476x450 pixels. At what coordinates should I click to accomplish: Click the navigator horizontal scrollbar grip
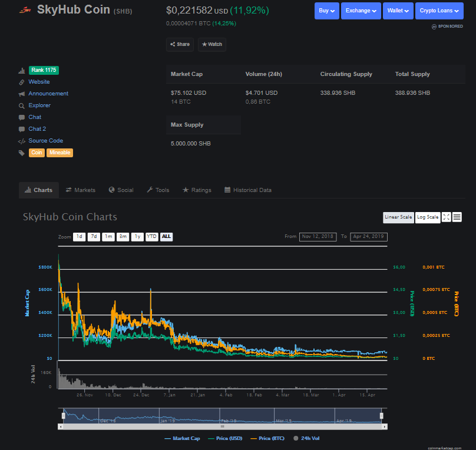coord(223,426)
